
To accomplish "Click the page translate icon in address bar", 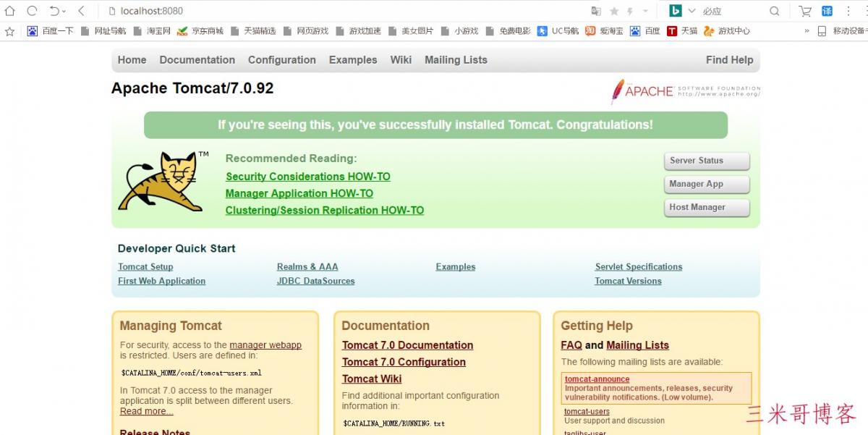I will coord(596,11).
